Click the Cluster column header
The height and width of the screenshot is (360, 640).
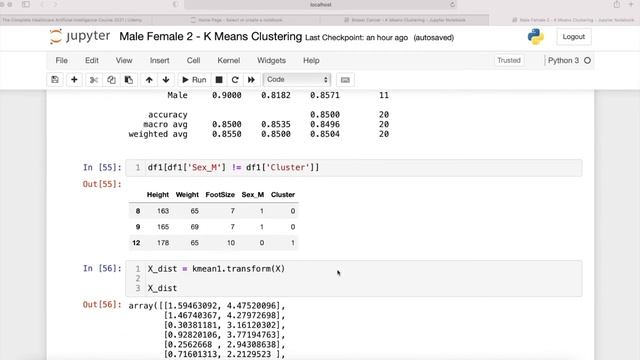pyautogui.click(x=283, y=195)
